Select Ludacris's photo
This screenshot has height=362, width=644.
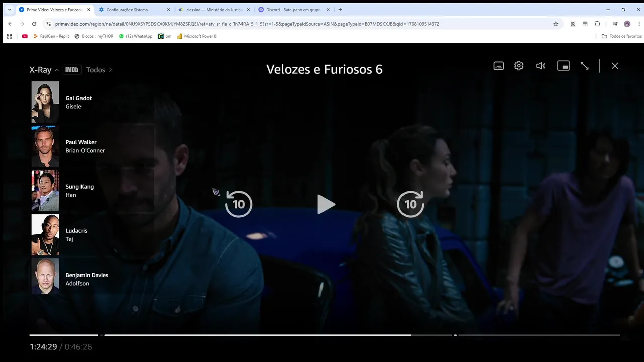coord(45,235)
